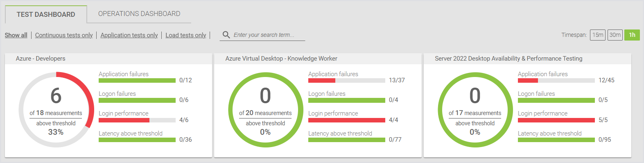This screenshot has height=163, width=644.
Task: Open the Server 2022 Desktop donut chart
Action: (x=475, y=110)
